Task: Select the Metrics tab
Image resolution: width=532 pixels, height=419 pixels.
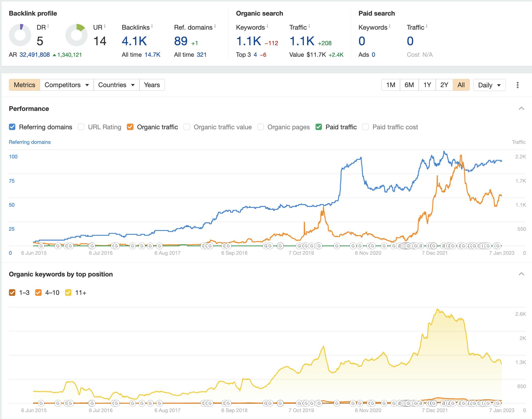Action: click(x=25, y=85)
